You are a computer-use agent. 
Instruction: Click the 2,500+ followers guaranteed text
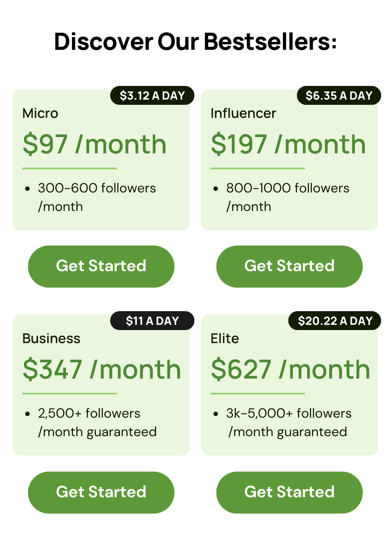[x=97, y=422]
